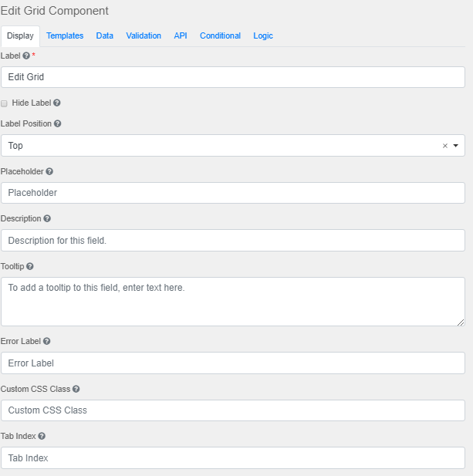
Task: Click Error Label help icon
Action: (x=47, y=341)
